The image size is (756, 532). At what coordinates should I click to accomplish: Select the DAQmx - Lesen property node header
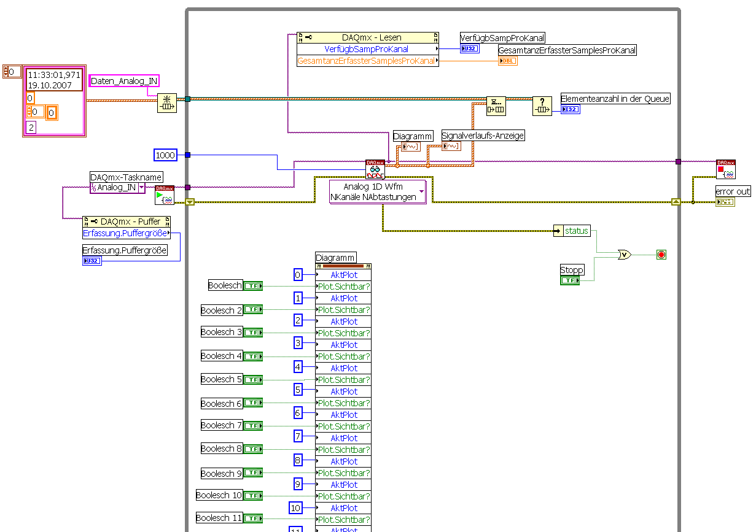(x=368, y=37)
